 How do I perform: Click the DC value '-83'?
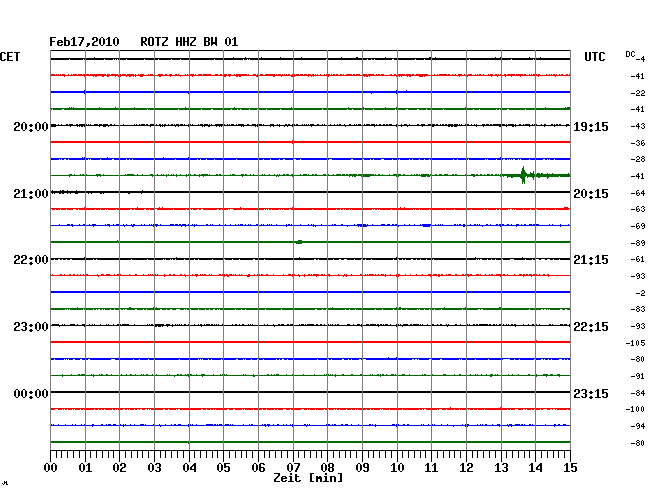(638, 309)
